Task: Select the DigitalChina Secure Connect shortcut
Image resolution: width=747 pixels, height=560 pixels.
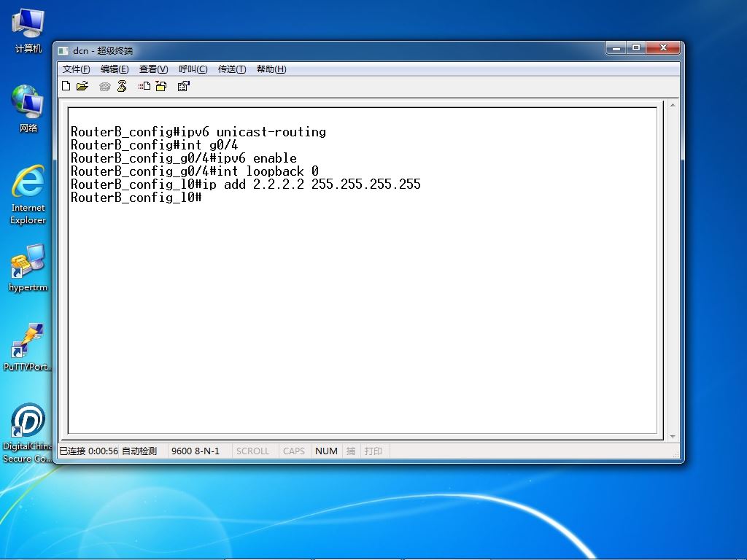Action: [x=27, y=432]
